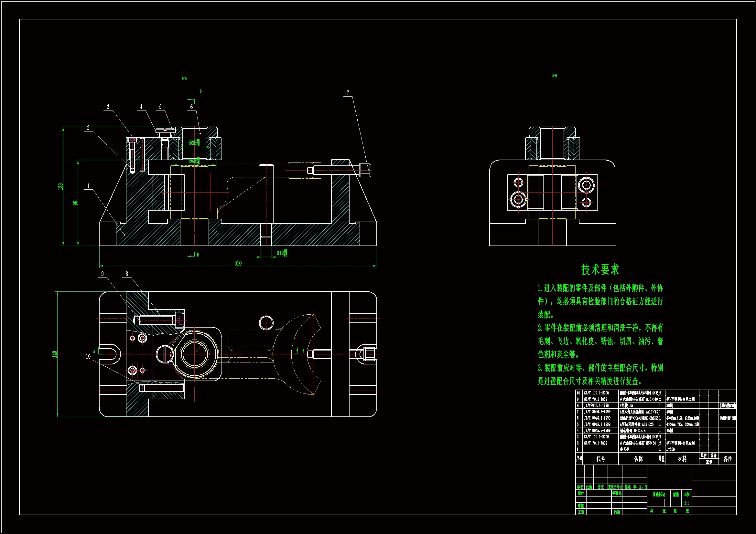The width and height of the screenshot is (756, 534).
Task: Select part balloon number 1 label
Action: point(88,186)
